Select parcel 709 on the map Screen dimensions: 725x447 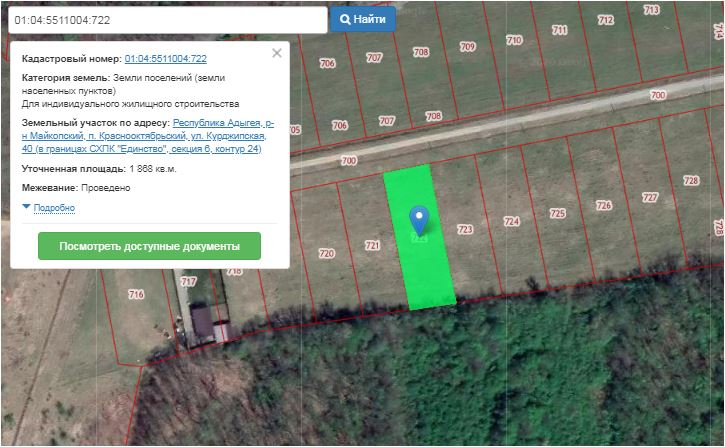pyautogui.click(x=467, y=47)
